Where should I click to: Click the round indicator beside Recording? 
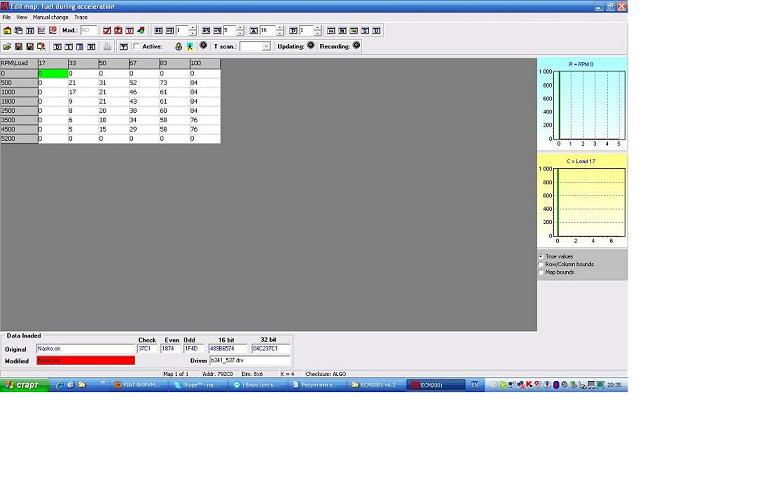[x=356, y=45]
